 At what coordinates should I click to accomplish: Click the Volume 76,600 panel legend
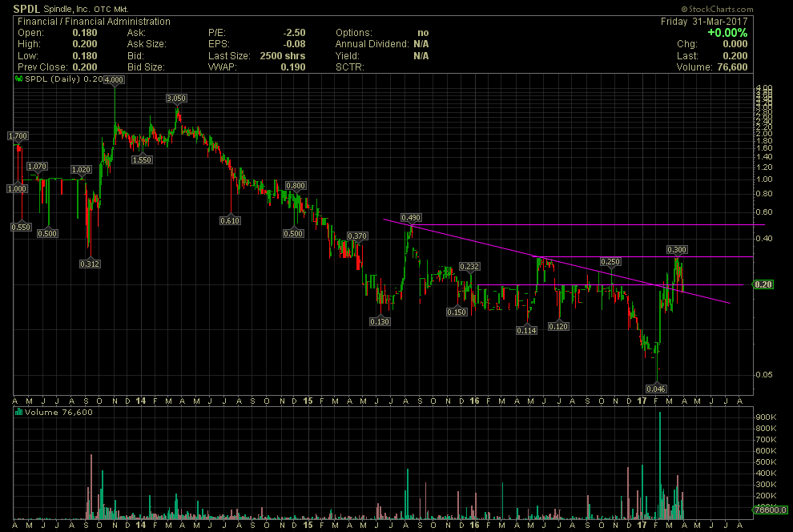(58, 412)
